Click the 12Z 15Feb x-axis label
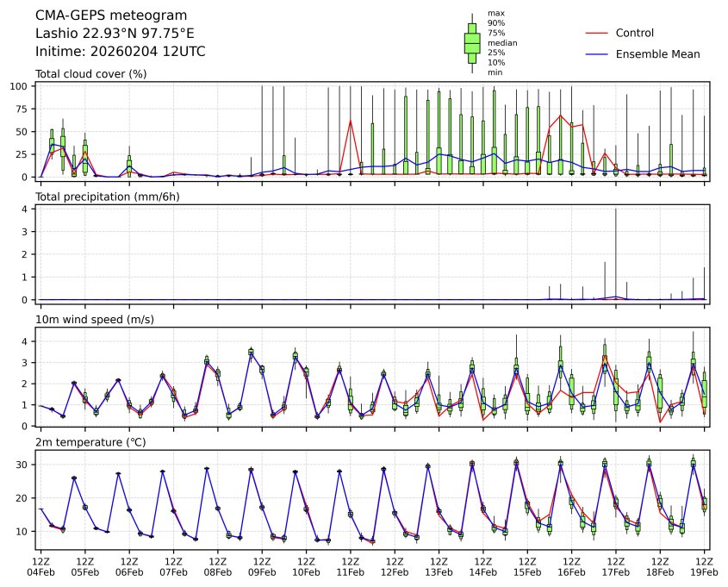Viewport: 728px width, 587px height. 527,566
